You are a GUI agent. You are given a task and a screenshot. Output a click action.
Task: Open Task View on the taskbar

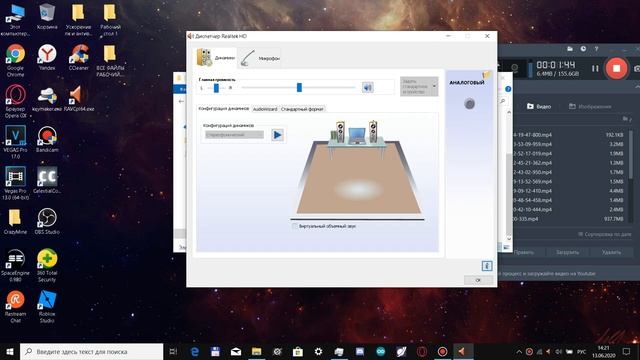point(173,351)
